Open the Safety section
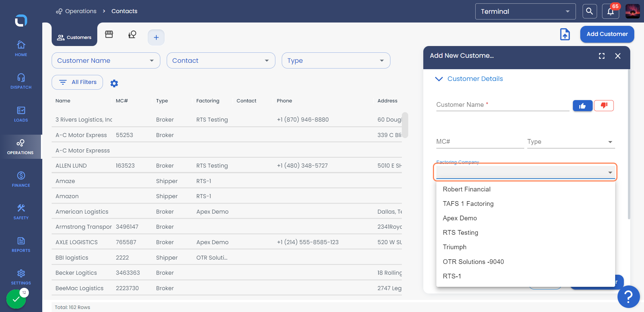The image size is (644, 312). pyautogui.click(x=21, y=212)
